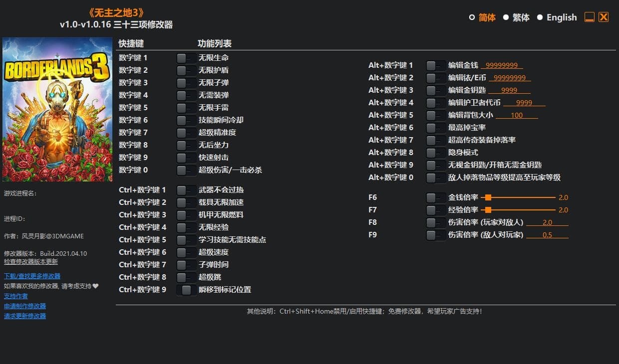The height and width of the screenshot is (364, 619).
Task: Enable the 无限子弹 switch
Action: 186,83
